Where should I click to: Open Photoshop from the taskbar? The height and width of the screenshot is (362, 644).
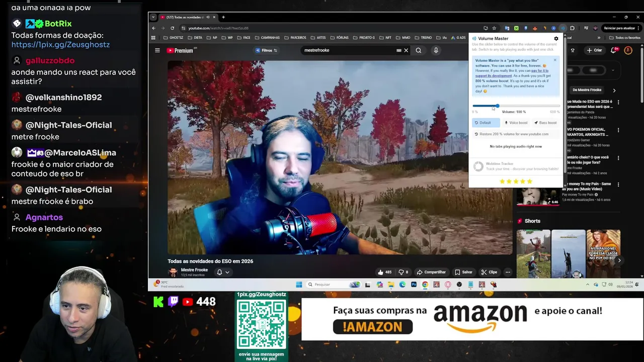point(414,285)
